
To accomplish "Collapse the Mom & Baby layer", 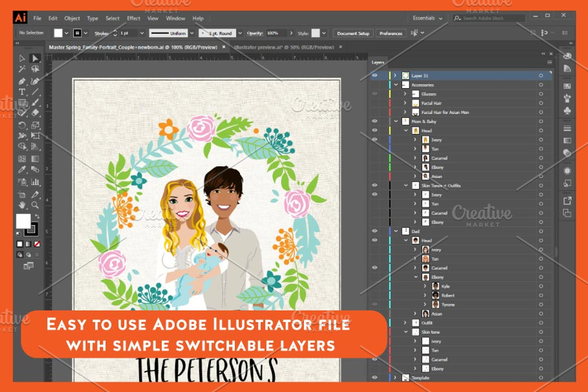I will 395,121.
